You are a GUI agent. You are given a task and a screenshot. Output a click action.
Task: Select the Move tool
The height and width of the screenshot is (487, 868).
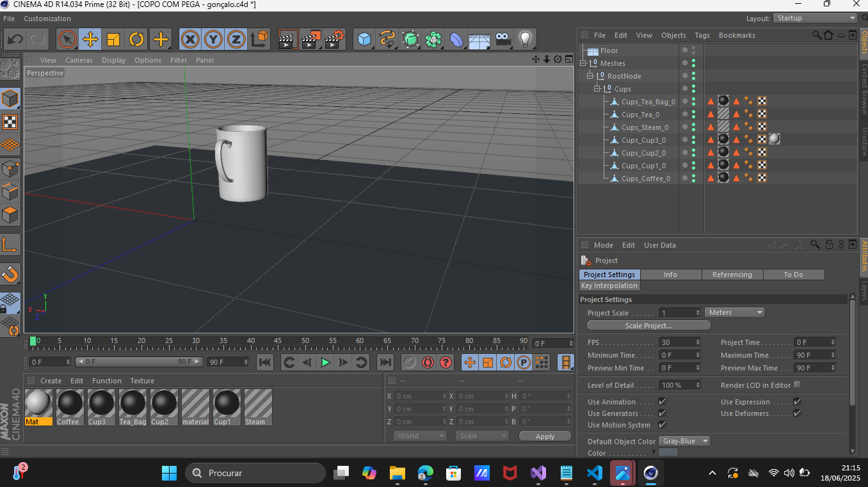pos(90,40)
